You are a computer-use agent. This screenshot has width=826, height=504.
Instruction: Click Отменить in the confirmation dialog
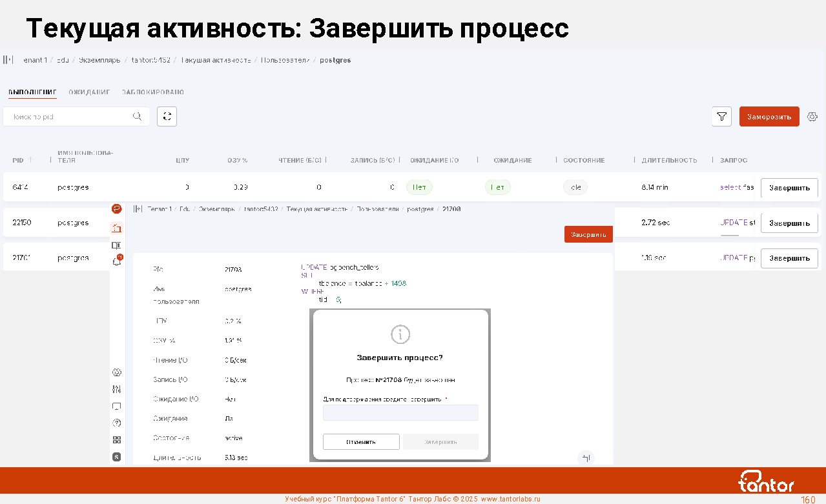pos(361,442)
